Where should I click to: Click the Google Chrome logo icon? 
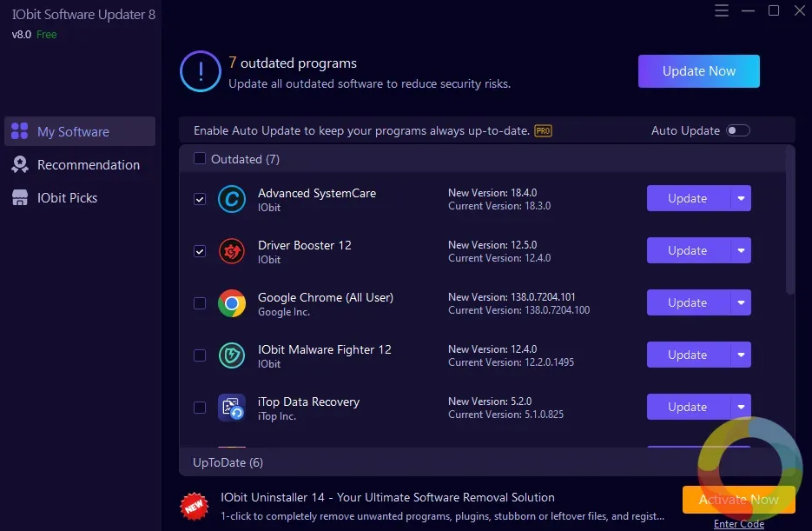click(232, 303)
